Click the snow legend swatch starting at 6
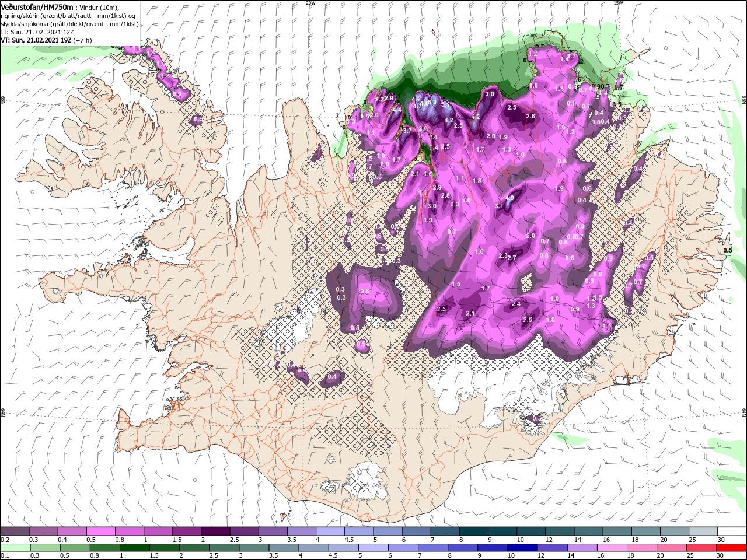 416,531
